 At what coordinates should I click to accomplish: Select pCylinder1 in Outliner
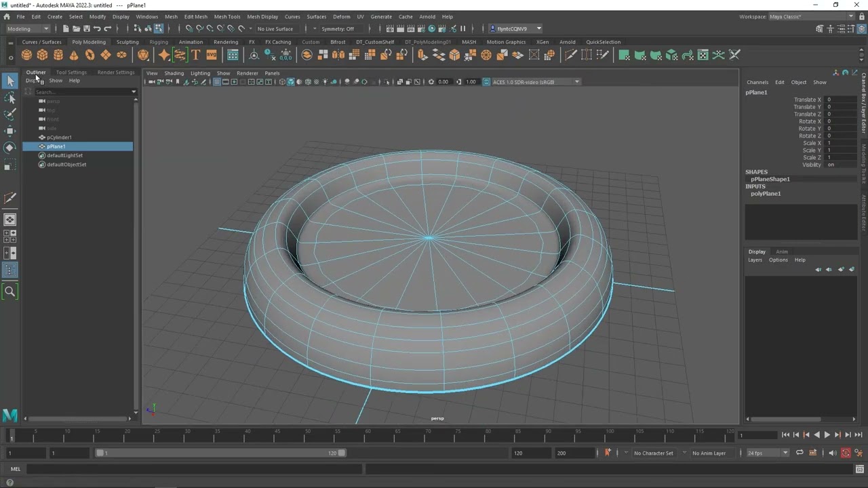(59, 137)
